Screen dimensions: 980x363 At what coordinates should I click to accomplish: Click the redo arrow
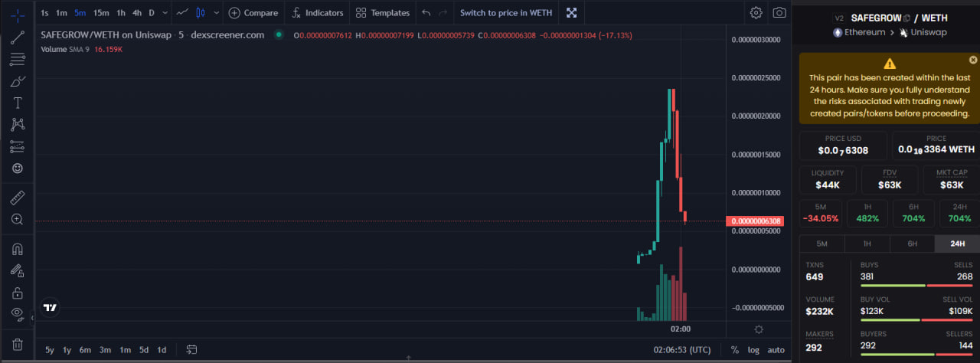[443, 12]
